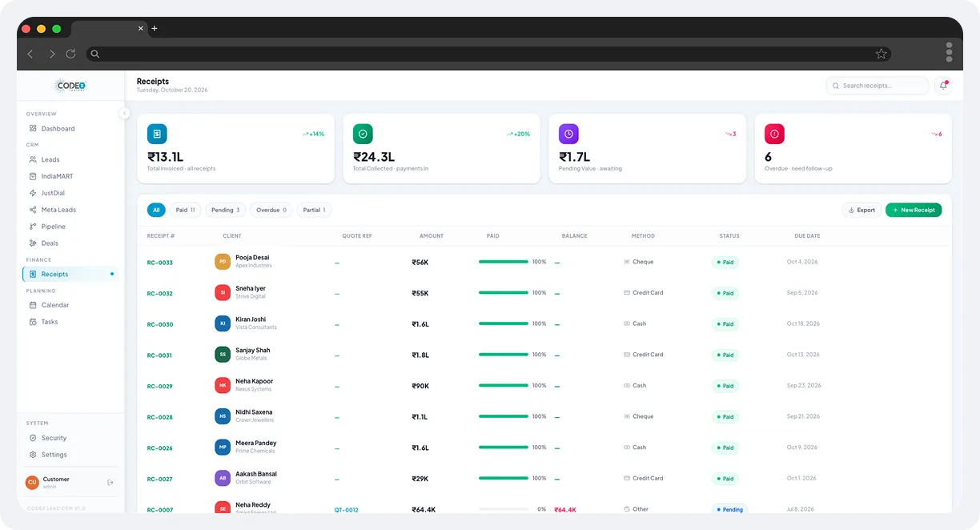Select the All filter tab
The height and width of the screenshot is (530, 980).
pos(156,210)
